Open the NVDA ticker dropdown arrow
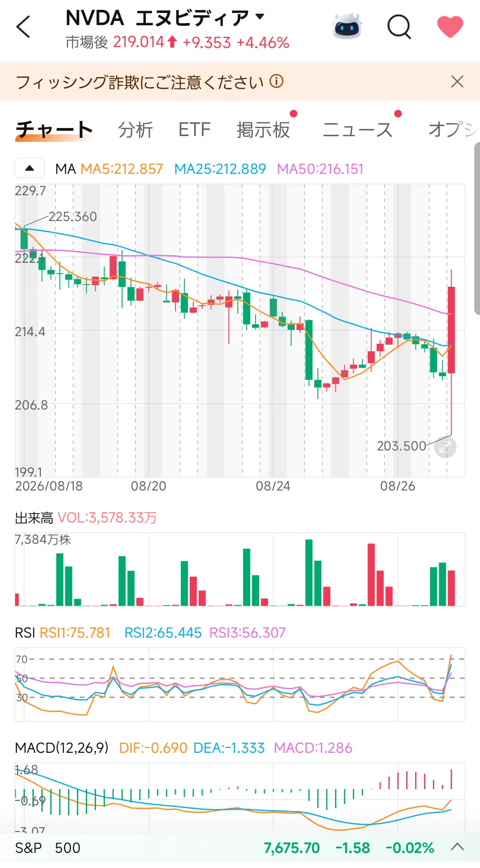The width and height of the screenshot is (480, 868). click(260, 17)
